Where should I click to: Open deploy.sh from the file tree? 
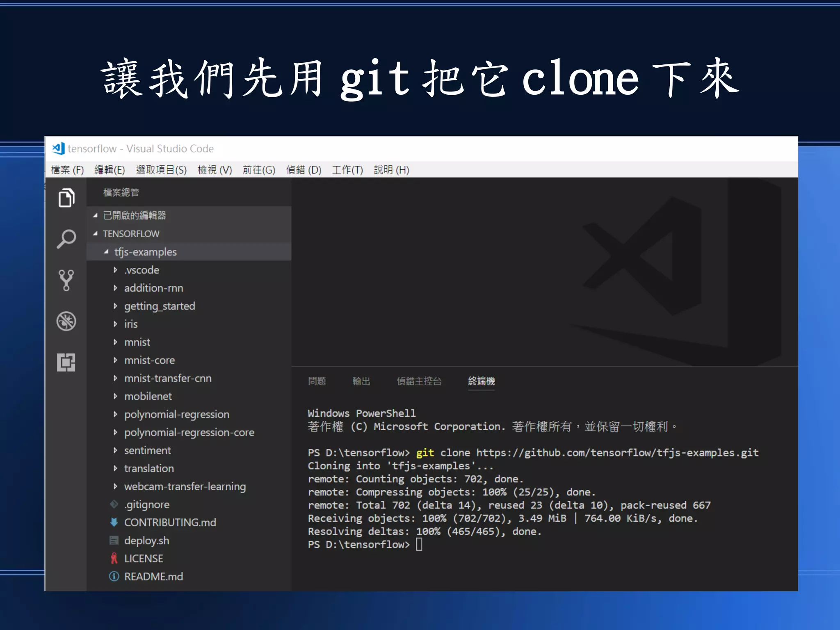(147, 541)
